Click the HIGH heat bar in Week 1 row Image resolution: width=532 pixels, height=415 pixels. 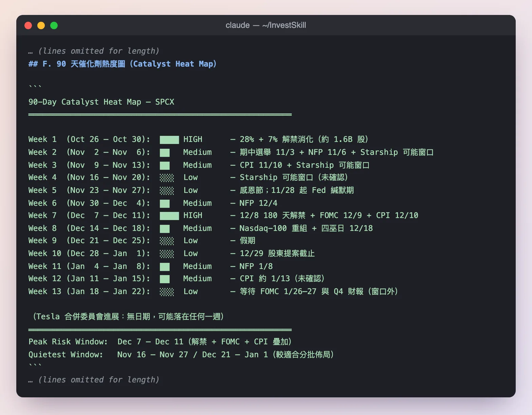coord(169,140)
